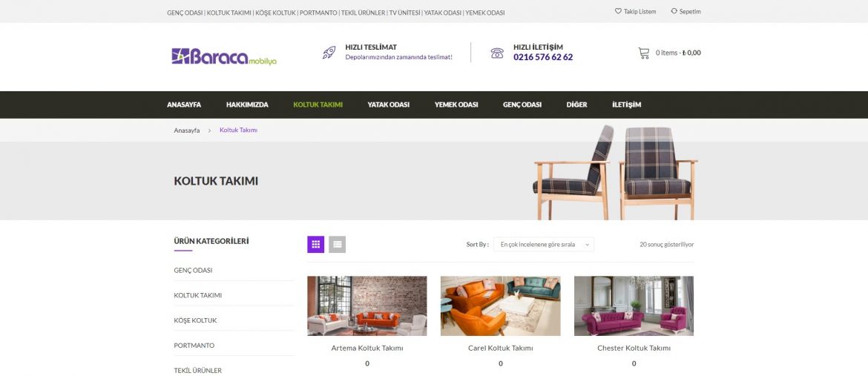Open the Sort By dropdown

tap(544, 244)
